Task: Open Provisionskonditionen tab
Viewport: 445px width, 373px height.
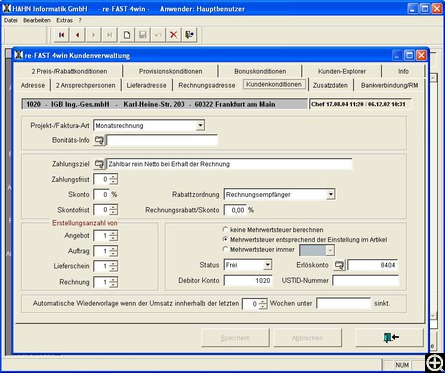Action: click(170, 71)
